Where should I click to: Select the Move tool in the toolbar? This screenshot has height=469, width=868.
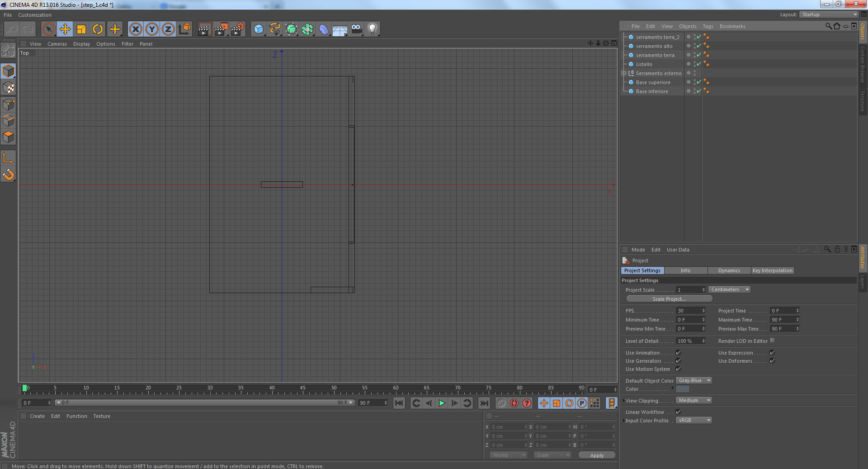point(65,29)
